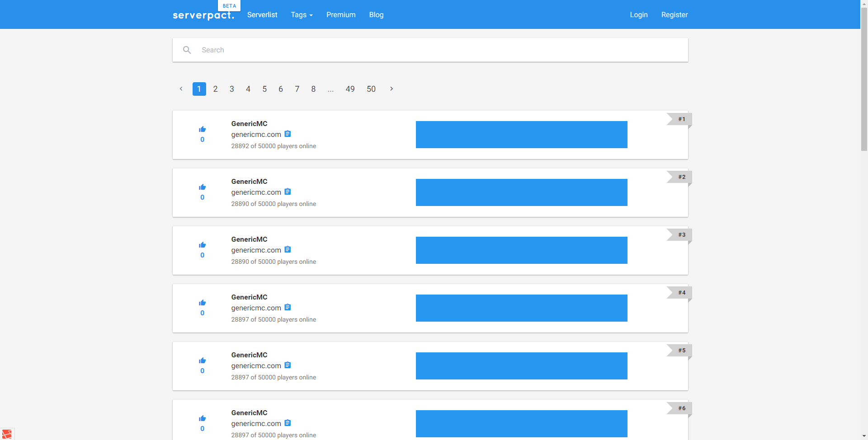The image size is (868, 440).
Task: Click the genericmc.com address ranked #1
Action: (x=256, y=135)
